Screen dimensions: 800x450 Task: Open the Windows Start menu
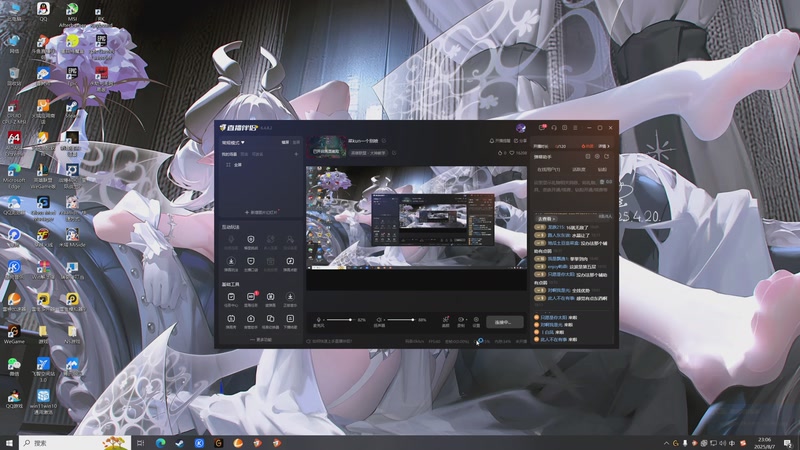coord(9,443)
